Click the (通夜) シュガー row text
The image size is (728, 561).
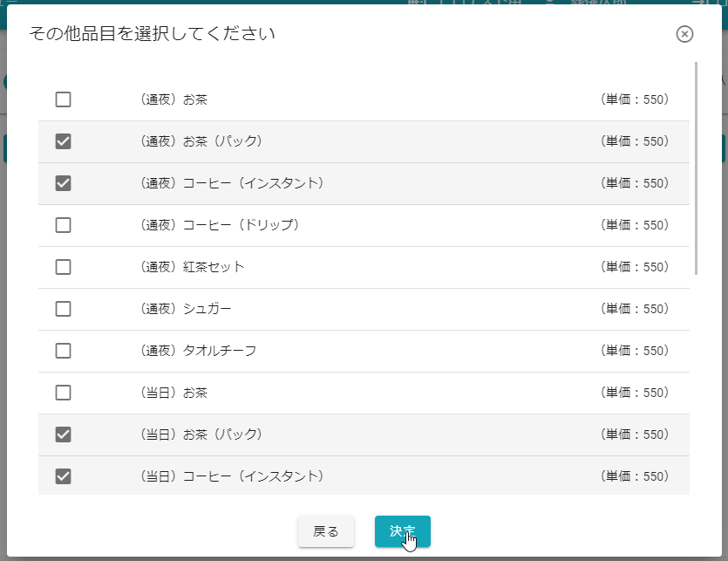click(185, 309)
